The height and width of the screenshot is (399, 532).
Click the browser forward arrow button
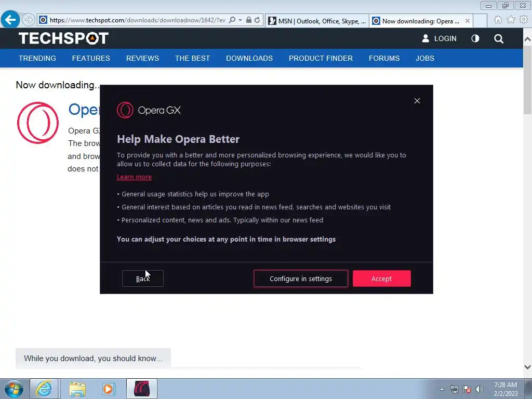[29, 20]
